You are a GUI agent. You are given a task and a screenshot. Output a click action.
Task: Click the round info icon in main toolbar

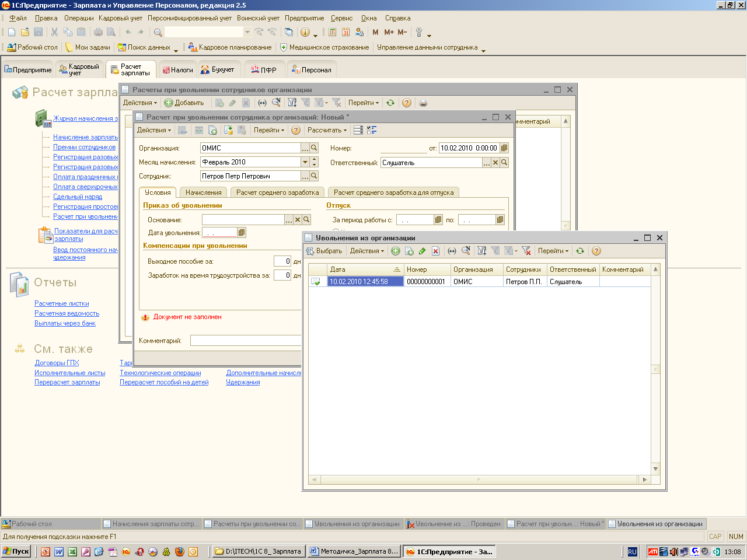305,32
